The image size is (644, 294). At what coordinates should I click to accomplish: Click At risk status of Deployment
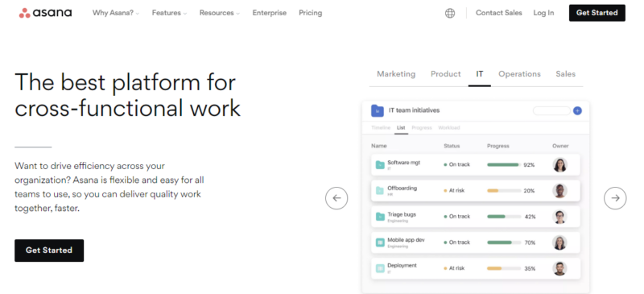[x=454, y=268]
